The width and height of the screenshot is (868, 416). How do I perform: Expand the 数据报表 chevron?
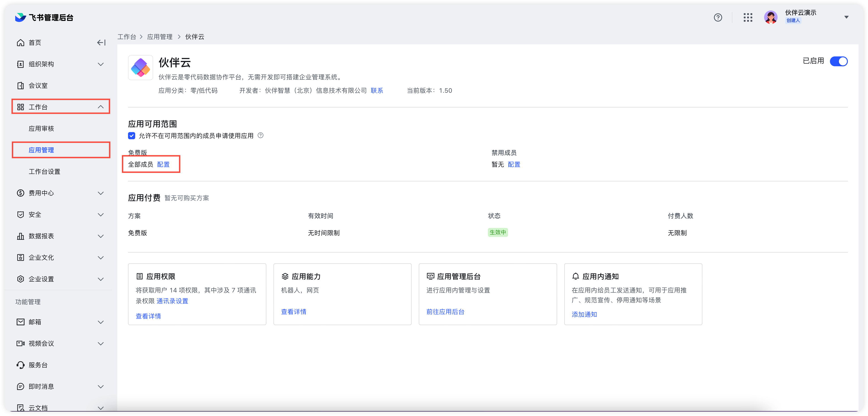(x=100, y=236)
